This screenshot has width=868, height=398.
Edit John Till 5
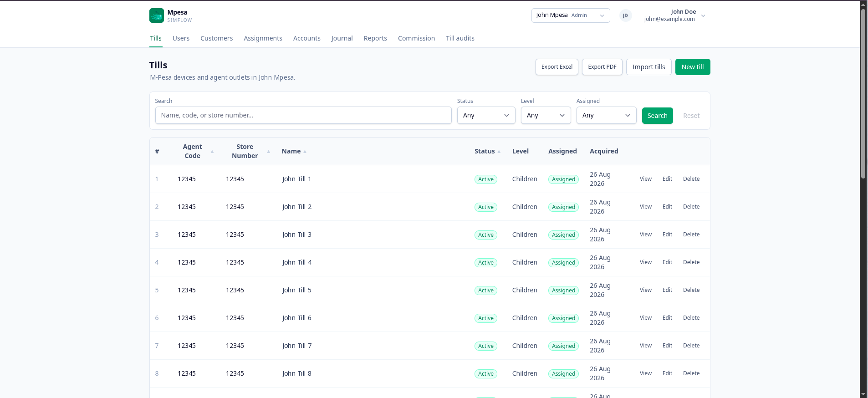click(x=667, y=290)
